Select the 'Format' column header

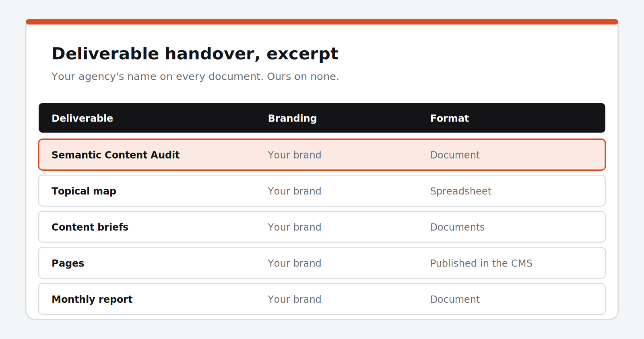pos(450,118)
